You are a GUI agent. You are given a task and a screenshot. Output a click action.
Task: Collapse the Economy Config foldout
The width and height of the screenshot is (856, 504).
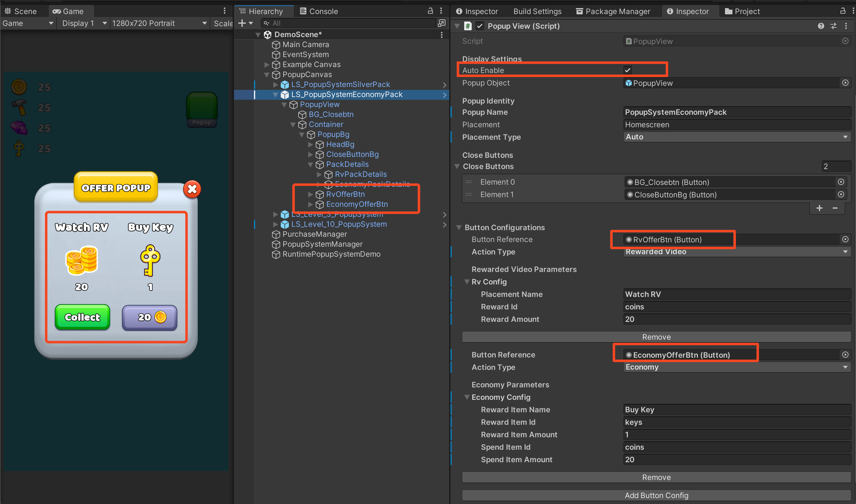[467, 397]
